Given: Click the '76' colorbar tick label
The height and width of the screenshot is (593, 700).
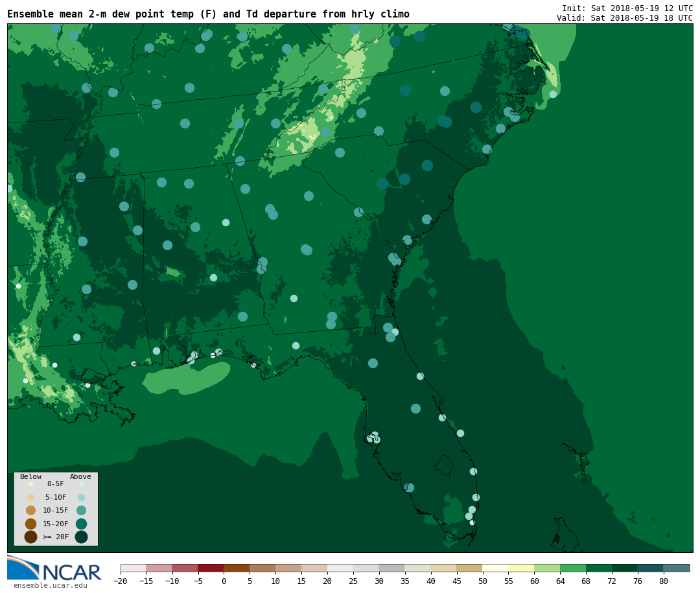Looking at the screenshot, I should [638, 581].
